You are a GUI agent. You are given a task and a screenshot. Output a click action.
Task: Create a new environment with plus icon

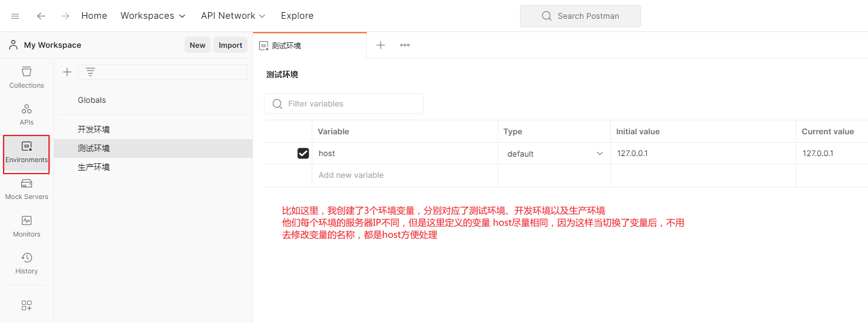point(67,72)
